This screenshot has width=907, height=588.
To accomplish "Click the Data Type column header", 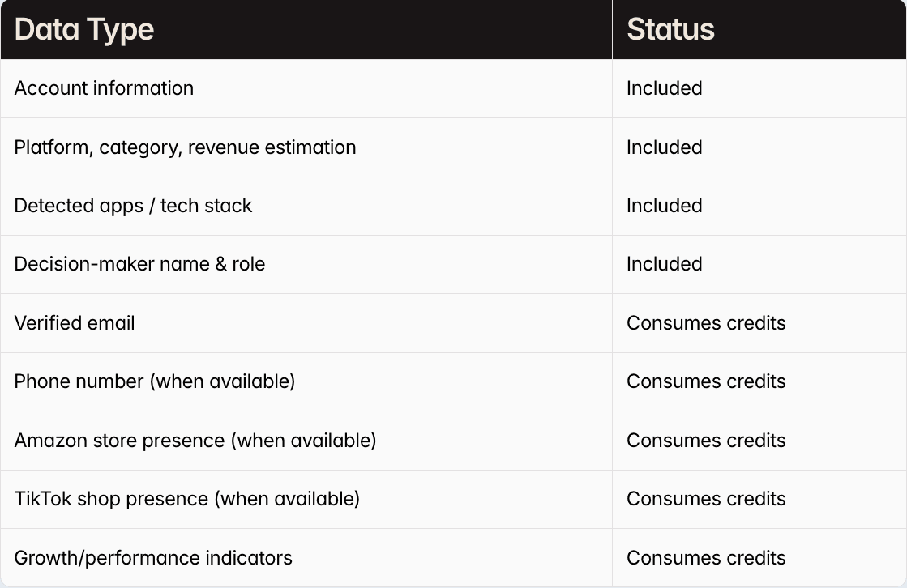I will pos(84,30).
